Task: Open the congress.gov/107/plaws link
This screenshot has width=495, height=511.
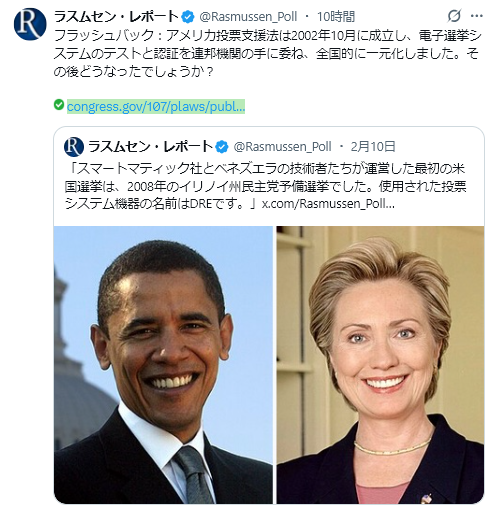Action: point(156,106)
